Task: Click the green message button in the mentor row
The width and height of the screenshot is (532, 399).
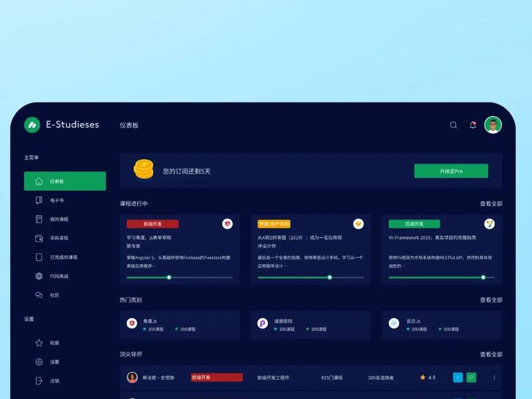Action: point(471,377)
